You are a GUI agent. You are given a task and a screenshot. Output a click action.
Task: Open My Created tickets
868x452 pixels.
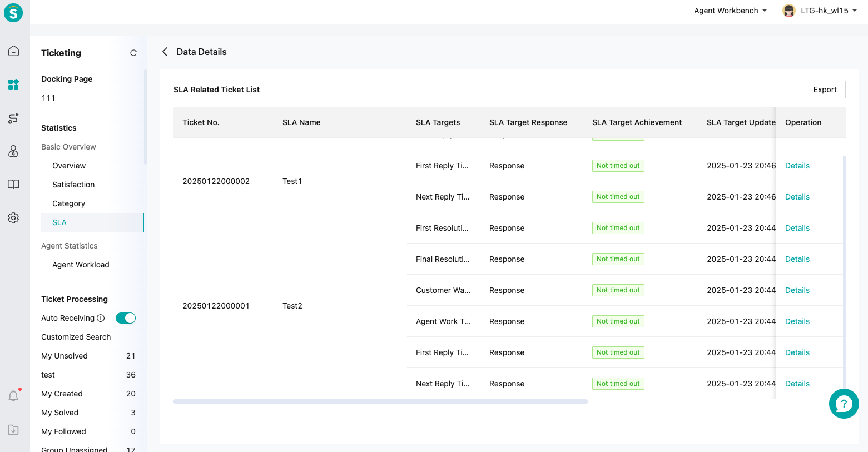click(88, 394)
